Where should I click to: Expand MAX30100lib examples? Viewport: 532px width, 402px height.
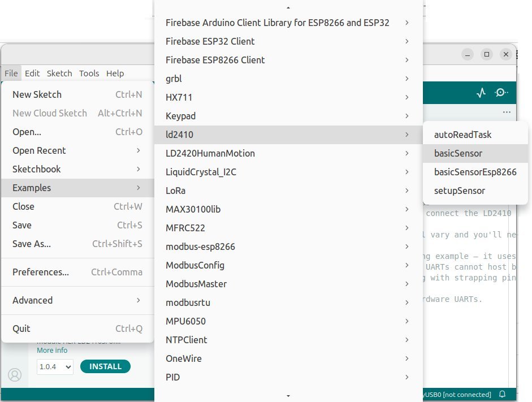[288, 209]
